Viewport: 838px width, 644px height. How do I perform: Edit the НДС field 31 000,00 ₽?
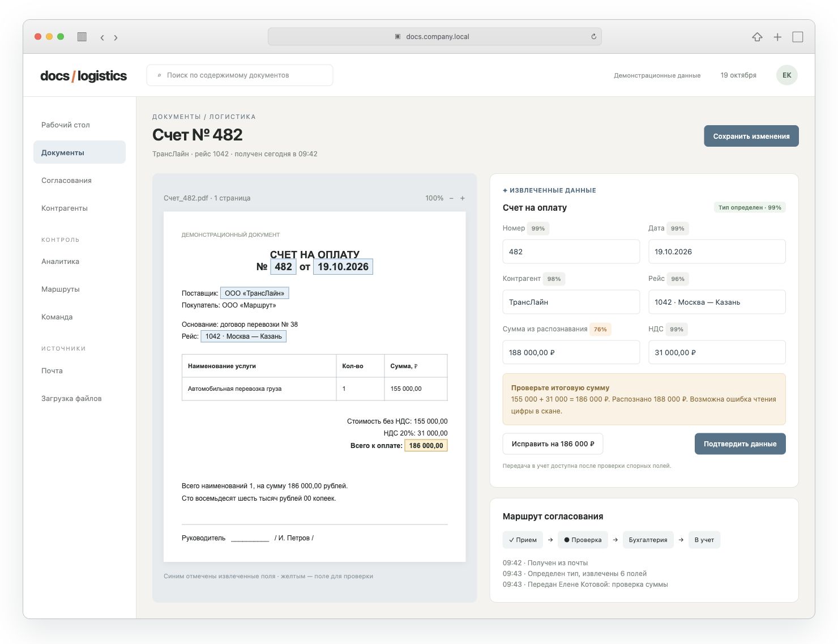[717, 352]
